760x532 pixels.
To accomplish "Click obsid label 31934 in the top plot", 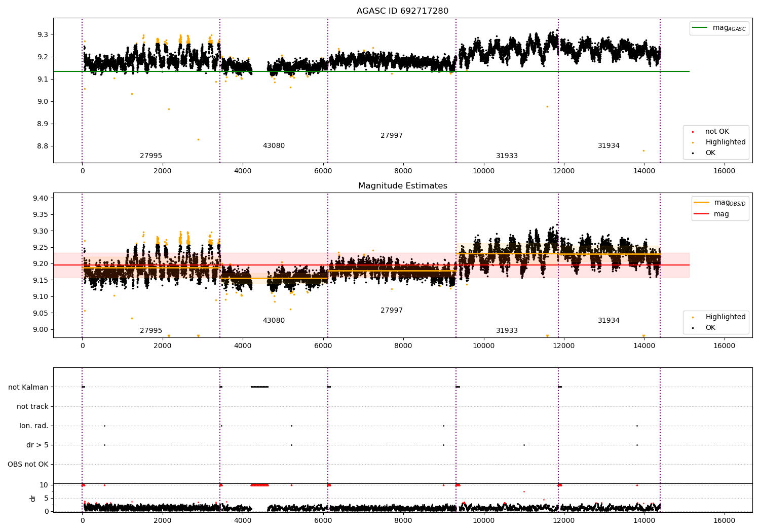I will tap(609, 146).
